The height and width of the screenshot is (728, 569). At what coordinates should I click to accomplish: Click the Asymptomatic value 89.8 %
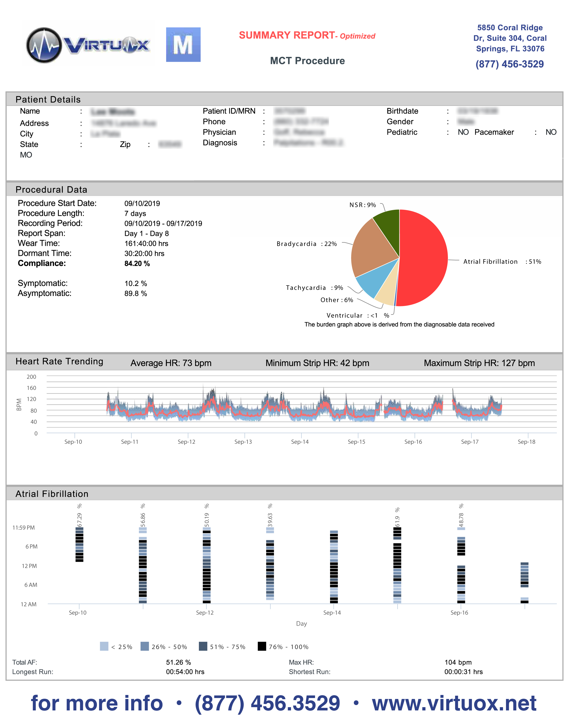coord(135,293)
